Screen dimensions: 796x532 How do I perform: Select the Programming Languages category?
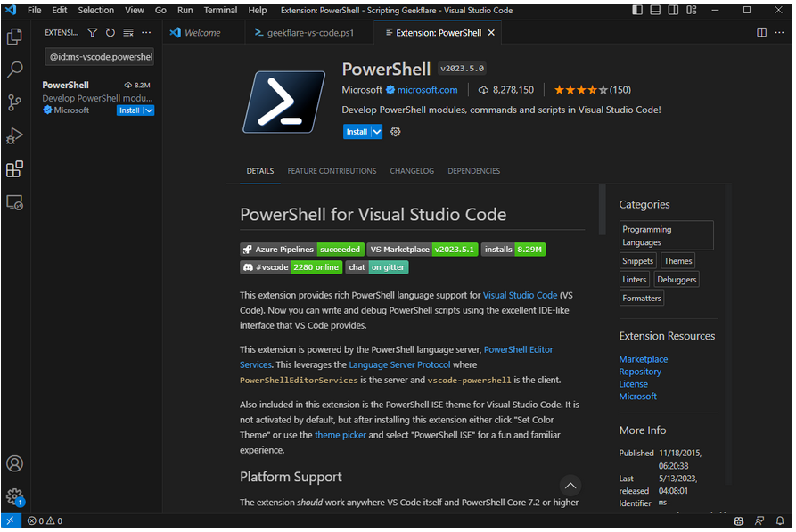click(666, 235)
